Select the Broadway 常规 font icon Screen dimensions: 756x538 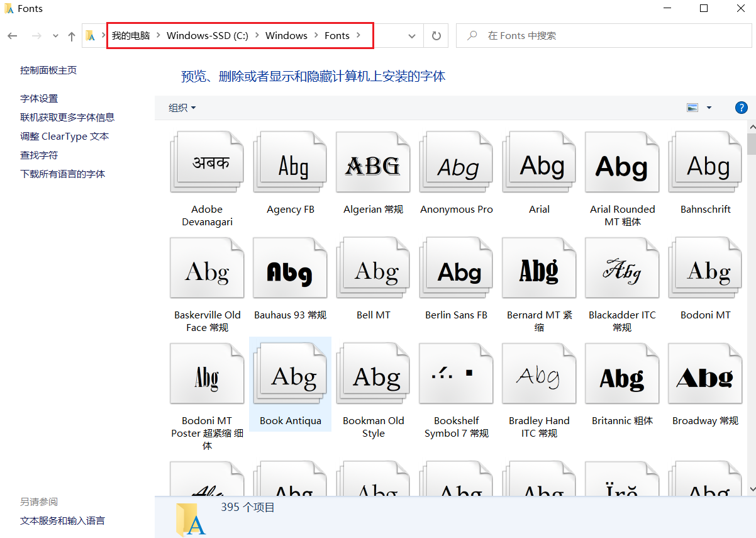[x=705, y=374]
